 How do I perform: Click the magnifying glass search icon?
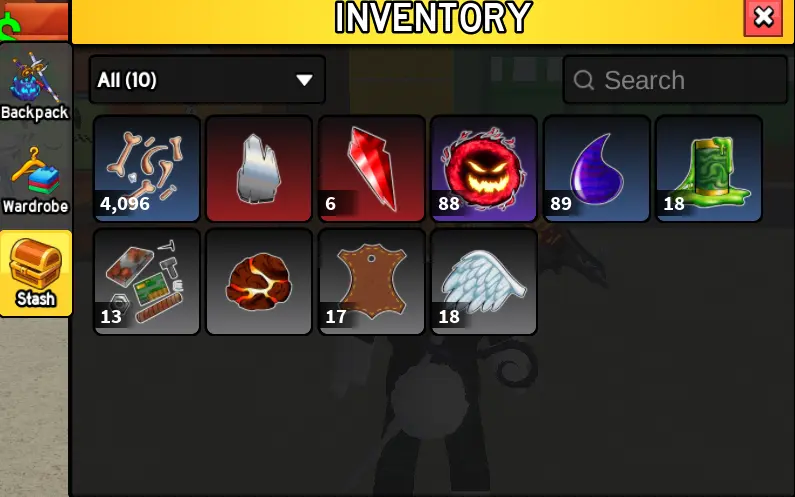[x=584, y=80]
